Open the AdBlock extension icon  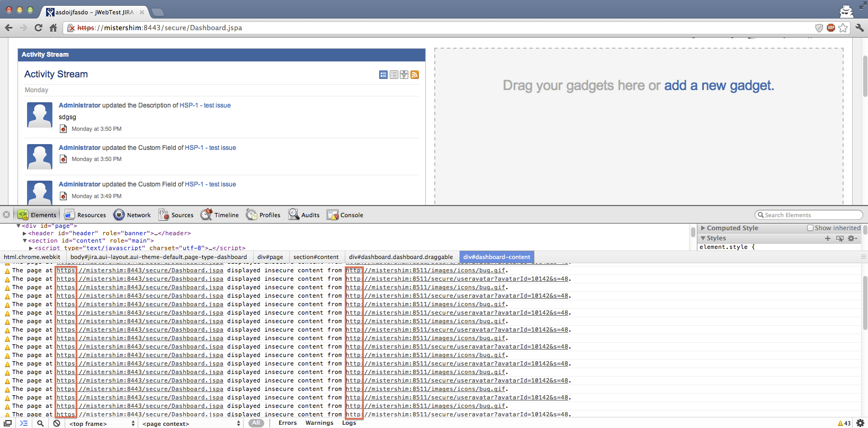point(831,28)
